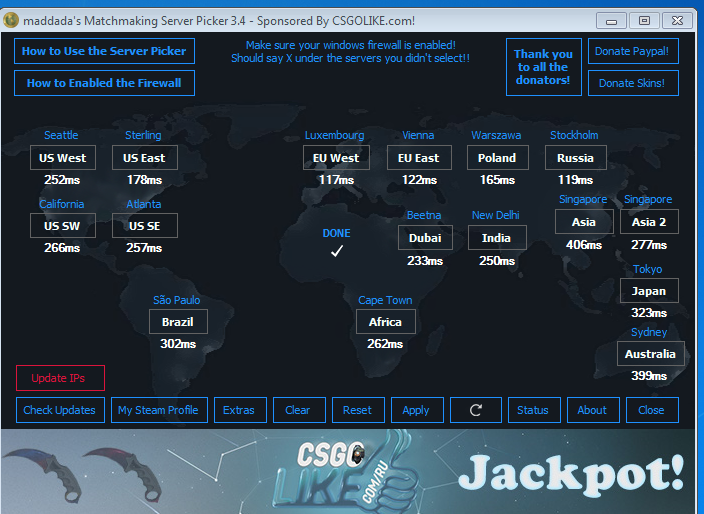The height and width of the screenshot is (514, 704).
Task: Minimize the Server Picker window
Action: (x=612, y=20)
